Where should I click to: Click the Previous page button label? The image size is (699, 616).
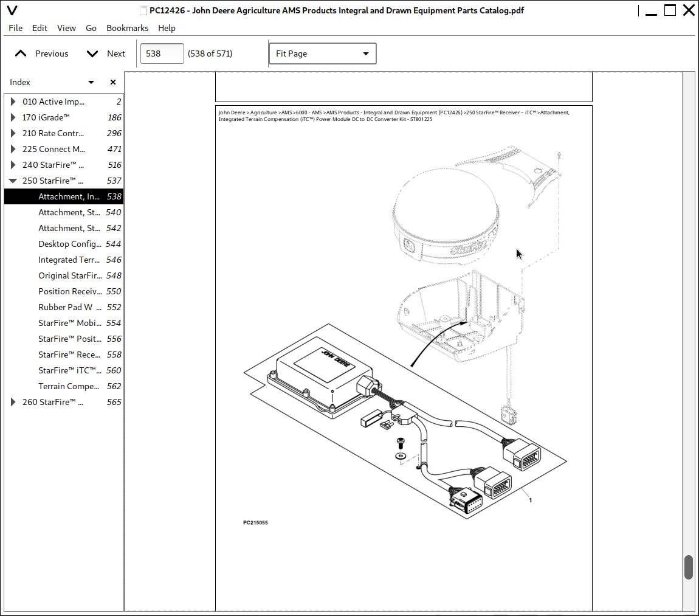(52, 54)
